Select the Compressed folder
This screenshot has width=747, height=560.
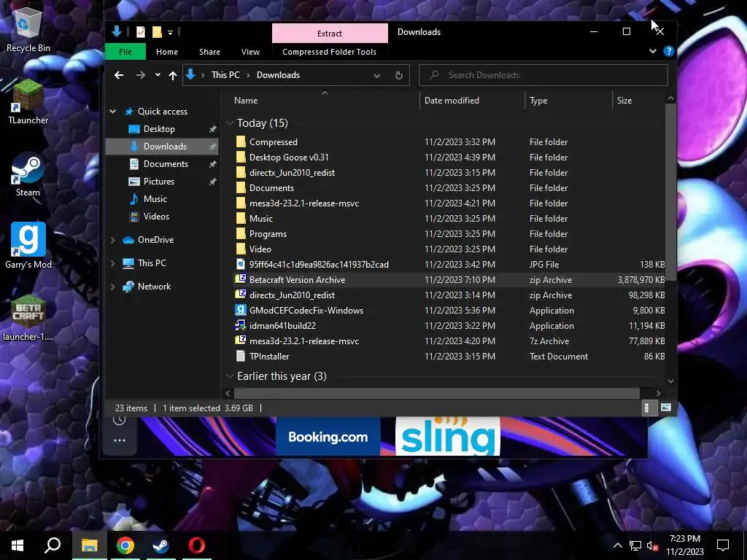coord(273,142)
